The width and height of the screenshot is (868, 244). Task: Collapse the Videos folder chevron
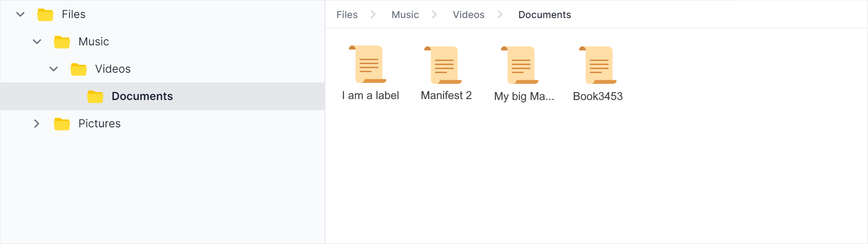(54, 69)
